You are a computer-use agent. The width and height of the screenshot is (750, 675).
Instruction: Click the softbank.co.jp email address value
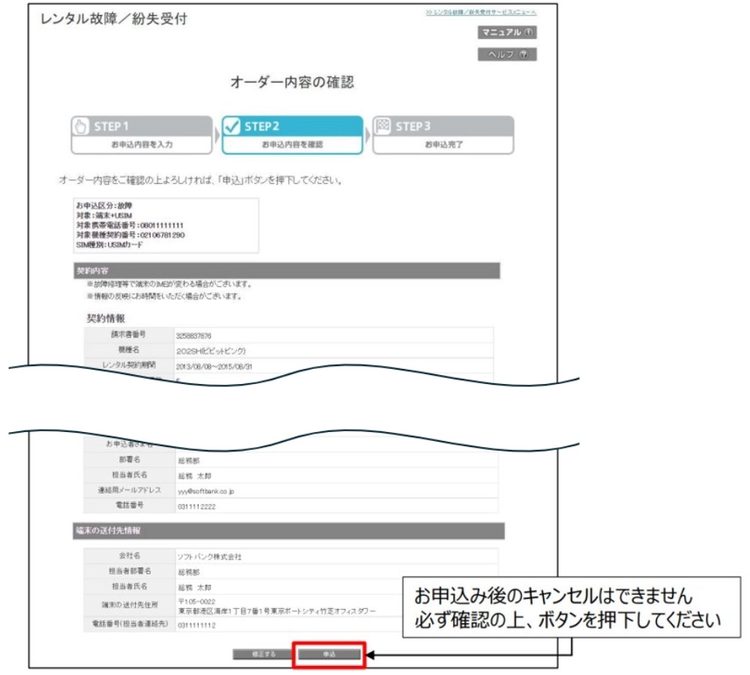coord(206,491)
